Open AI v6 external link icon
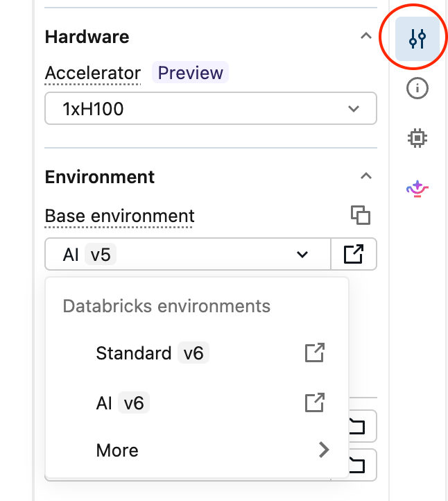The height and width of the screenshot is (501, 448). 315,402
